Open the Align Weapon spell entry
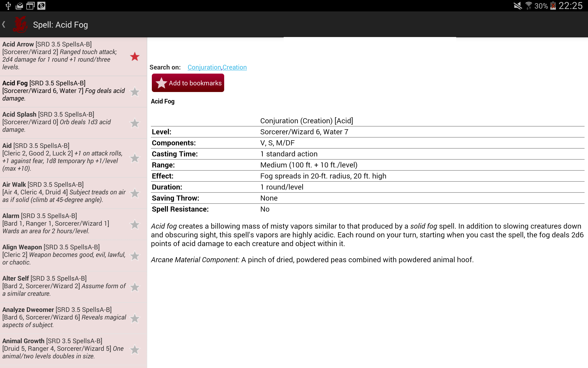The image size is (588, 368). pos(73,255)
